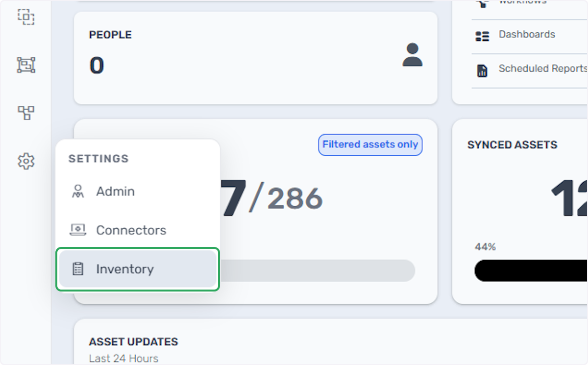588x365 pixels.
Task: Open the network diagram sidebar icon
Action: click(26, 65)
